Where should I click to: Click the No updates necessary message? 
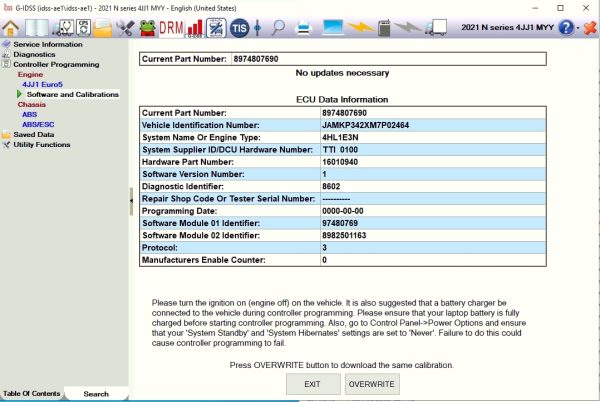pyautogui.click(x=342, y=73)
